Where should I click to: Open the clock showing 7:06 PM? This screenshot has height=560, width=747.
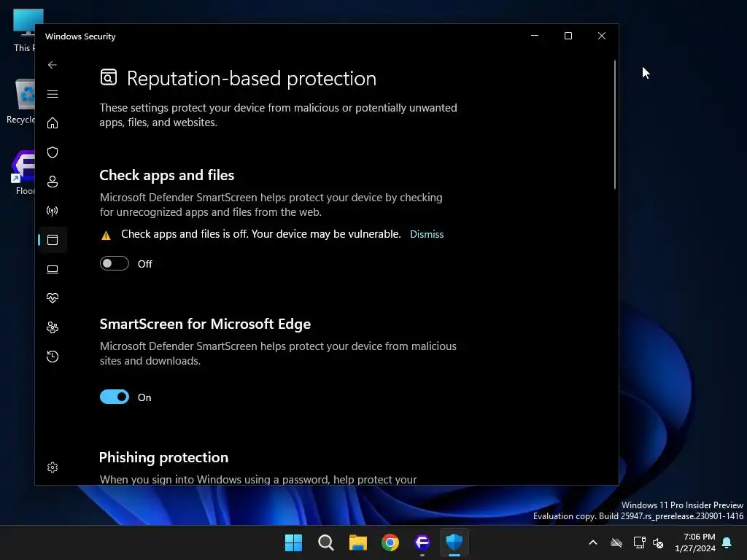[695, 542]
